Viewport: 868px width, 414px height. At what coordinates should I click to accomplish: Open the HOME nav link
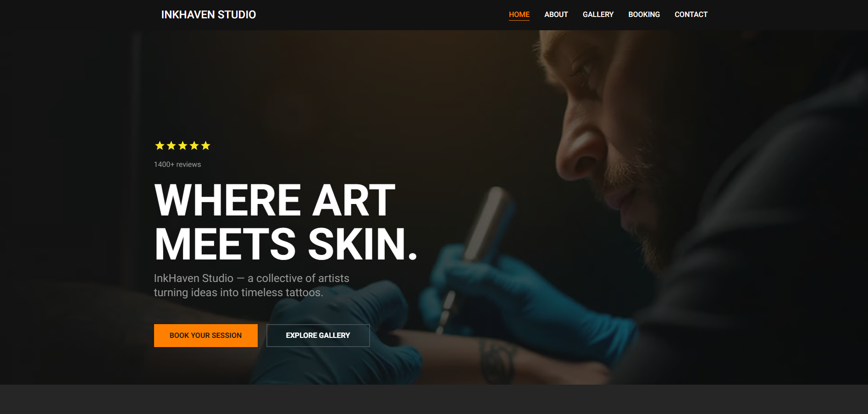point(519,15)
